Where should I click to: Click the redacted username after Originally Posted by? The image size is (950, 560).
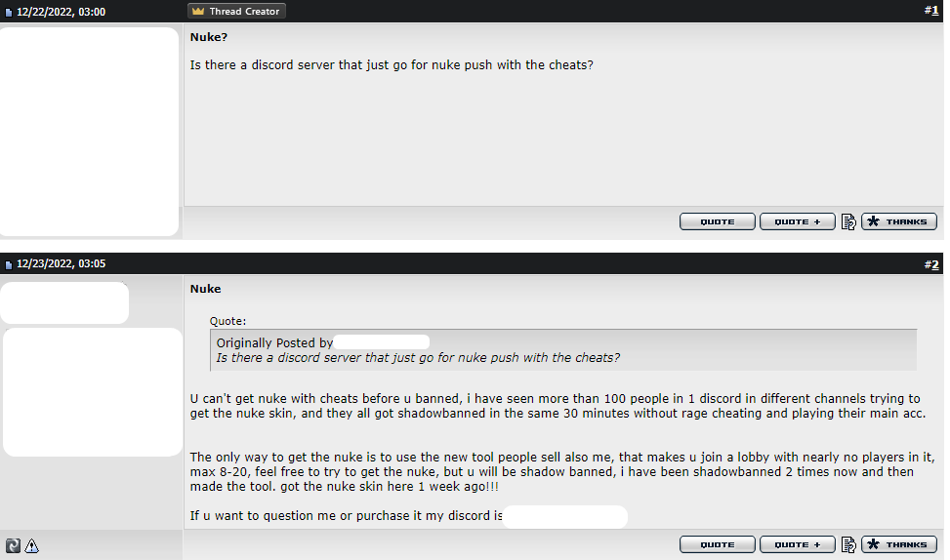pyautogui.click(x=382, y=342)
